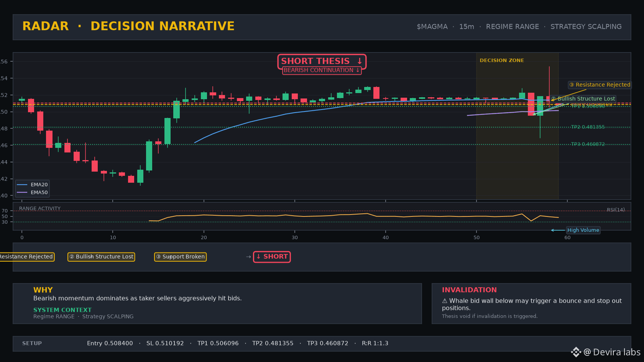Click the RSI(14) label
Screen dimensions: 644x362
tap(616, 210)
